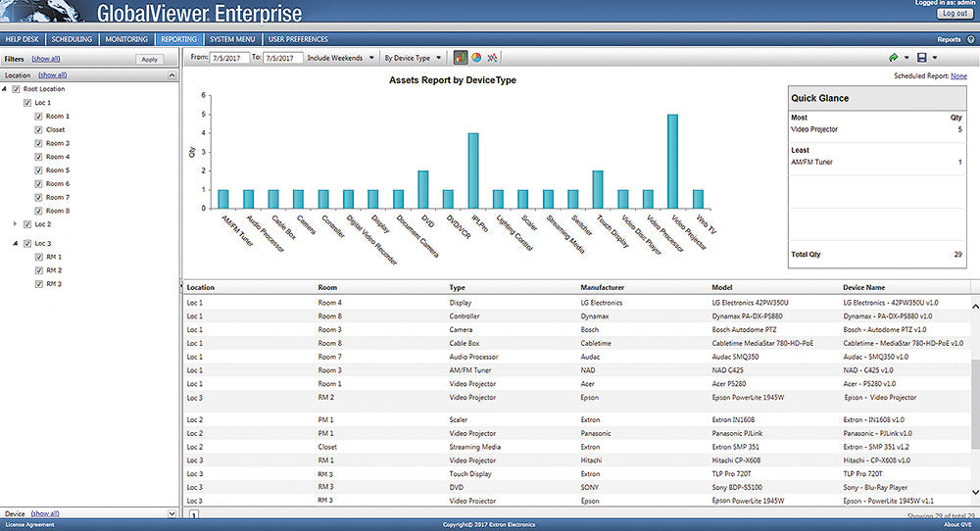Open the save icon dropdown arrow
Image resolution: width=980 pixels, height=531 pixels.
pyautogui.click(x=934, y=58)
